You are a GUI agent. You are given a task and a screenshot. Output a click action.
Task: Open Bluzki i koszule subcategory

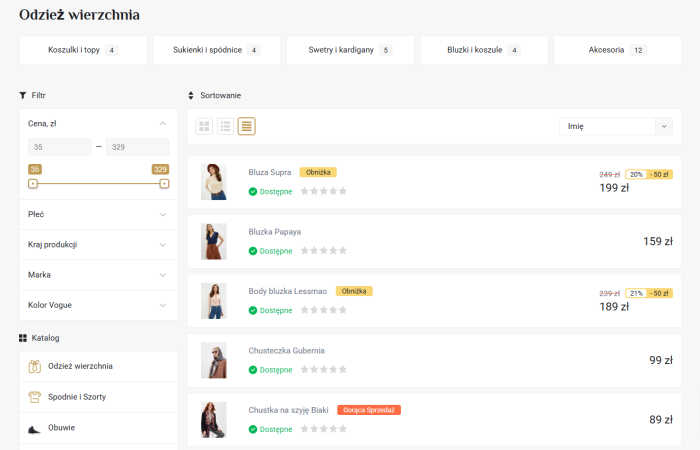click(x=484, y=50)
